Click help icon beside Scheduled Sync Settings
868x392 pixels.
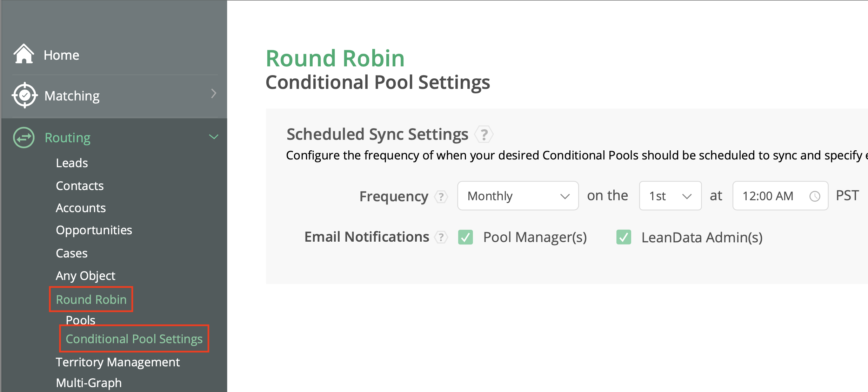pyautogui.click(x=484, y=135)
